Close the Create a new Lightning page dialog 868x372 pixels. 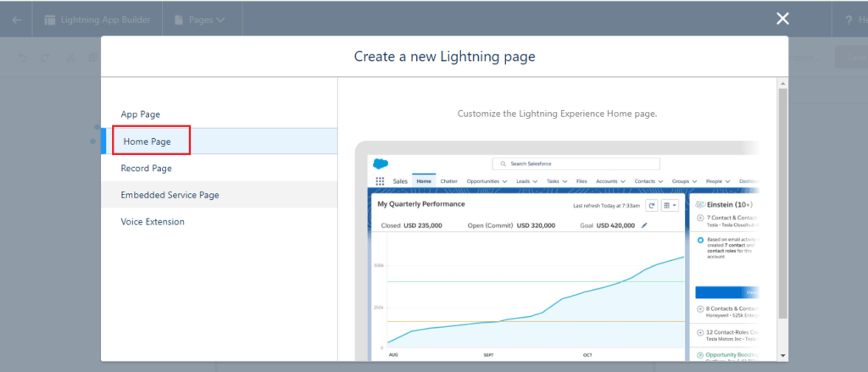coord(782,19)
